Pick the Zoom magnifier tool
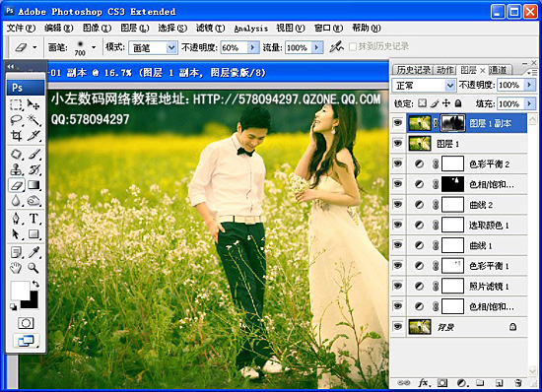542x392 pixels. point(34,268)
